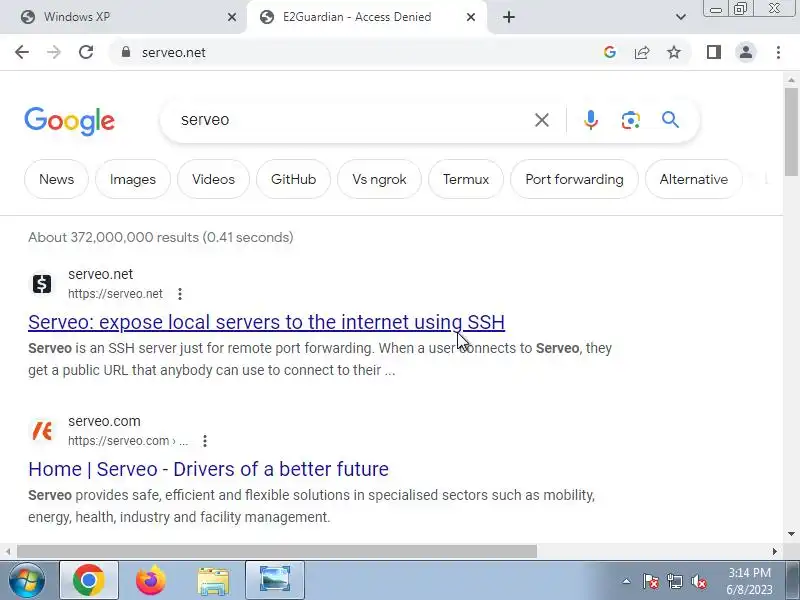Click the address bar showing serveo.net
This screenshot has width=800, height=600.
357,52
